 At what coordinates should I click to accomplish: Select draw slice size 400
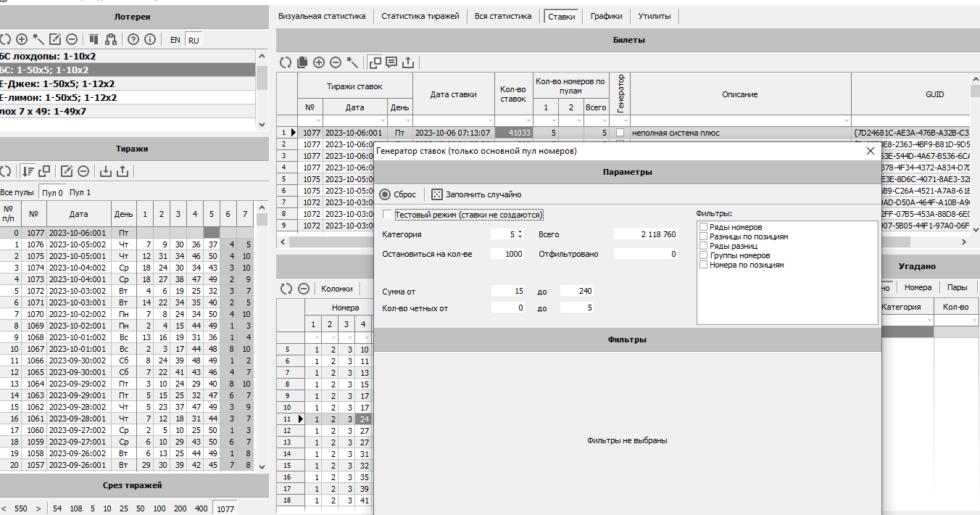tap(201, 508)
